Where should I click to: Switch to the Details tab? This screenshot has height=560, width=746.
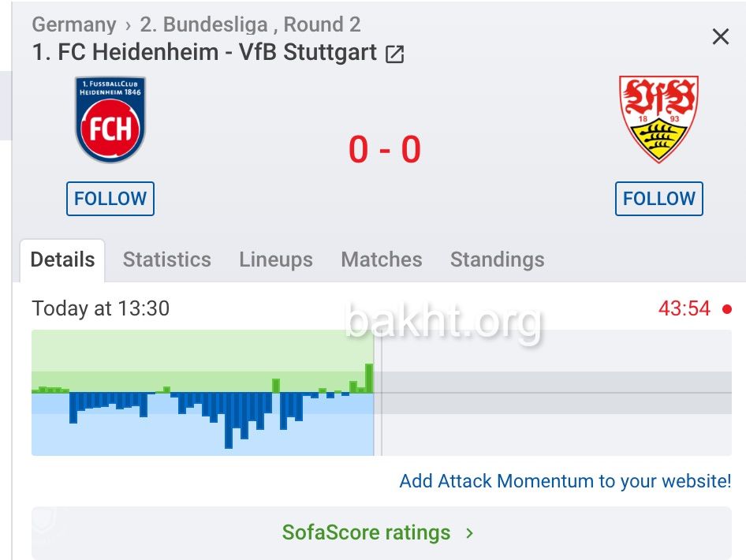tap(62, 259)
